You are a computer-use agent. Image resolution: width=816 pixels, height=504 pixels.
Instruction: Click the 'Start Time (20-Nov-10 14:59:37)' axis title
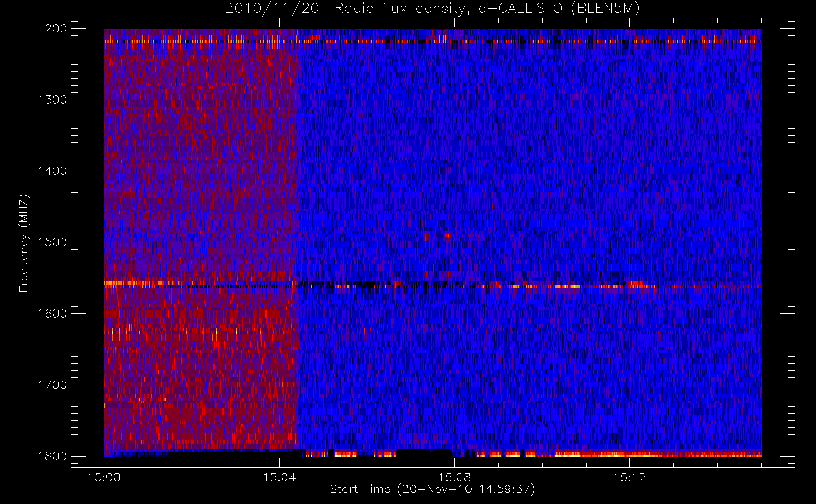click(x=432, y=489)
